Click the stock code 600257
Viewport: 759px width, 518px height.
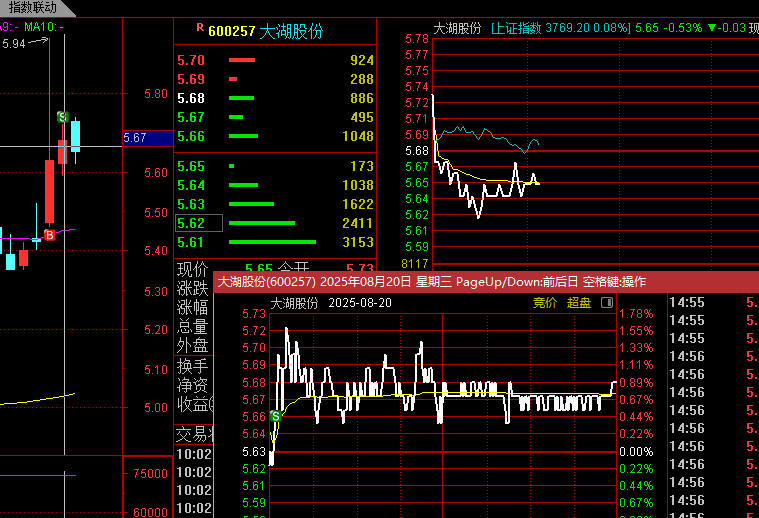click(231, 31)
